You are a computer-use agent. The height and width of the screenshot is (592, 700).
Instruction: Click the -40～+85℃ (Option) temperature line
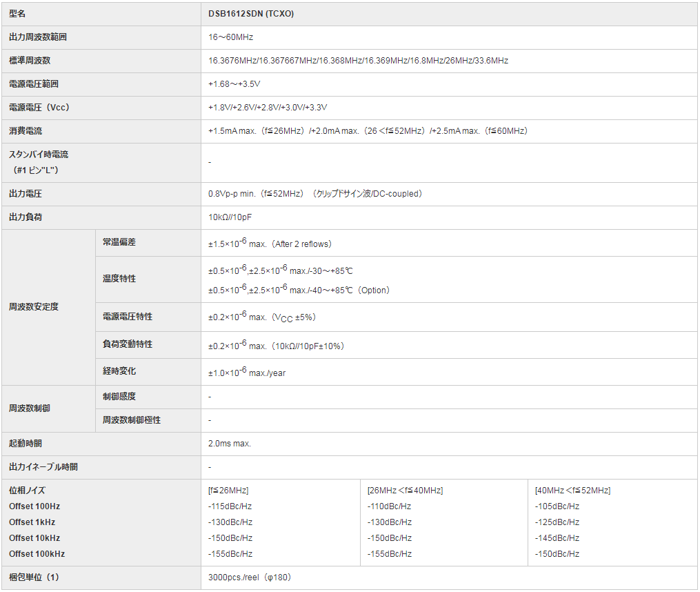299,290
